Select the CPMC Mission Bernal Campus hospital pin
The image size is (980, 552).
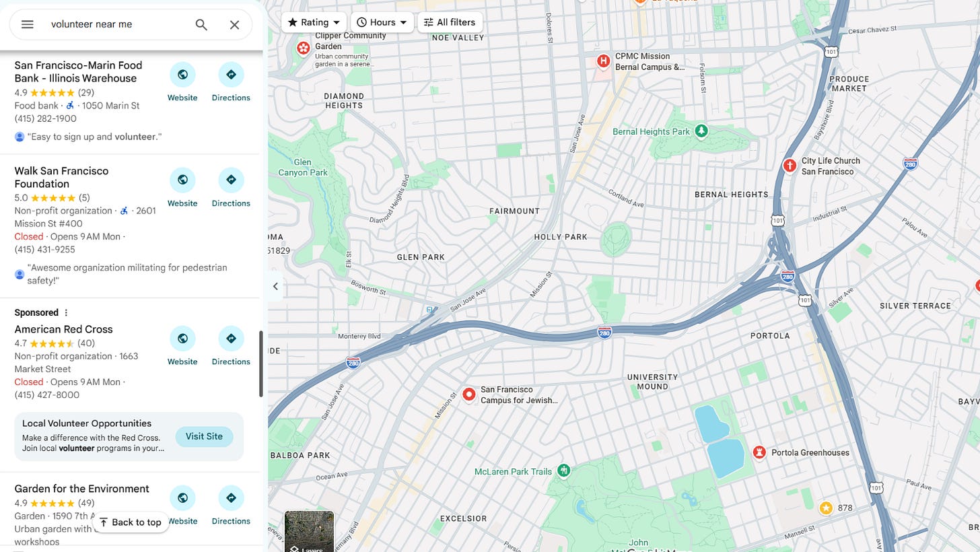604,62
